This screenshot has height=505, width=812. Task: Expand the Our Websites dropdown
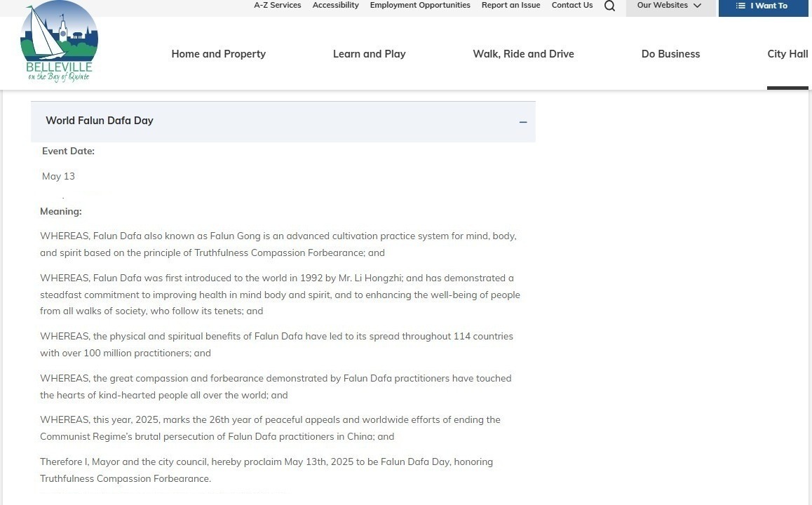tap(670, 6)
